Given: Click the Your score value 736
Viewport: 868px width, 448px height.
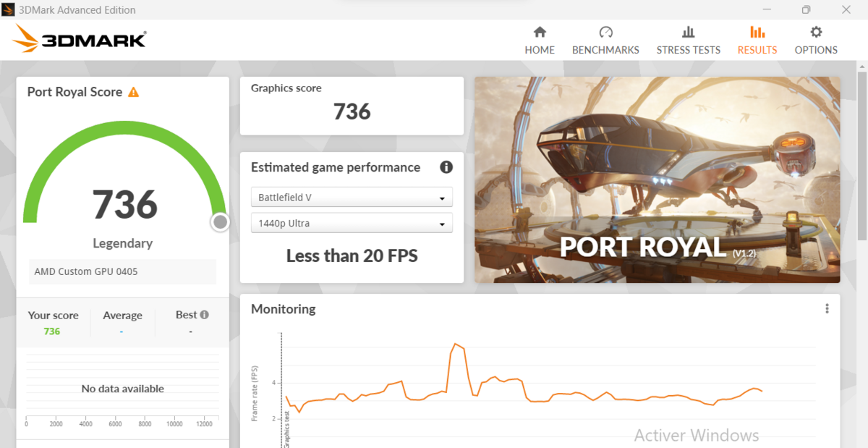Looking at the screenshot, I should 52,331.
